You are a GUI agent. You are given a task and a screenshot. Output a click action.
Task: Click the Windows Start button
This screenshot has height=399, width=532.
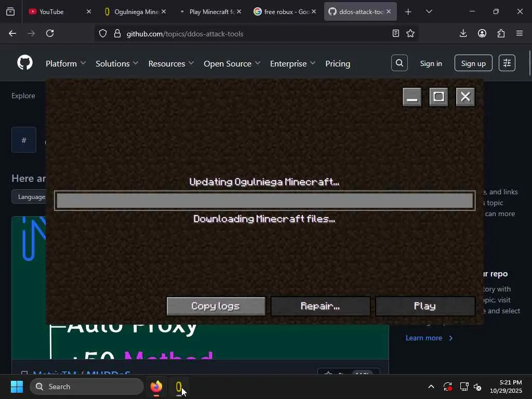click(17, 387)
